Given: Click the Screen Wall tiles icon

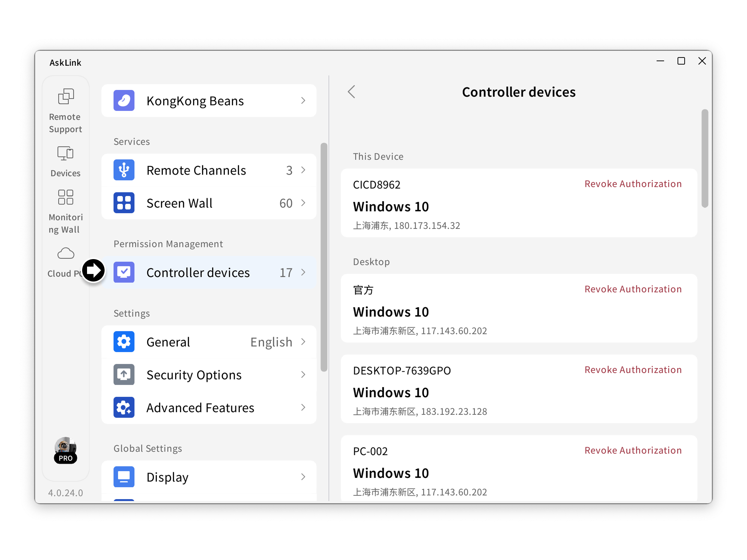Looking at the screenshot, I should (124, 203).
